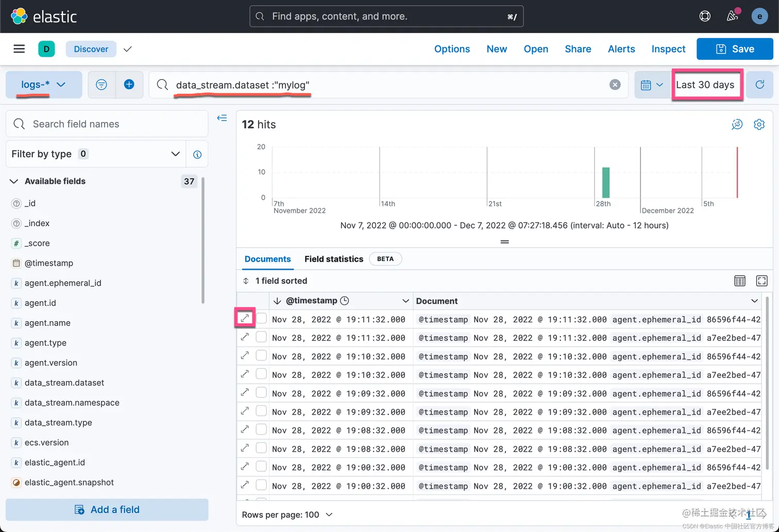Viewport: 779px width, 532px height.
Task: Clear the query with the X icon
Action: click(x=615, y=85)
